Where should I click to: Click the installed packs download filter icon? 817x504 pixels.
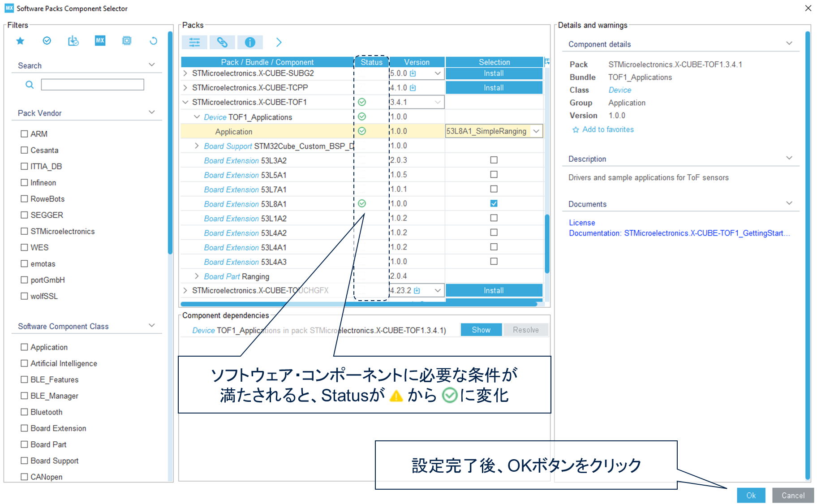click(73, 41)
